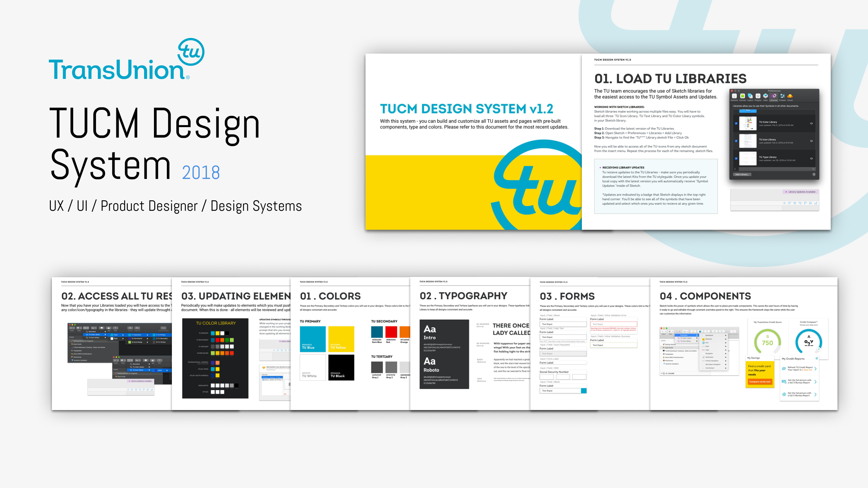This screenshot has height=488, width=868.
Task: Click the house dollar icon in My Credit Reports
Action: [784, 394]
